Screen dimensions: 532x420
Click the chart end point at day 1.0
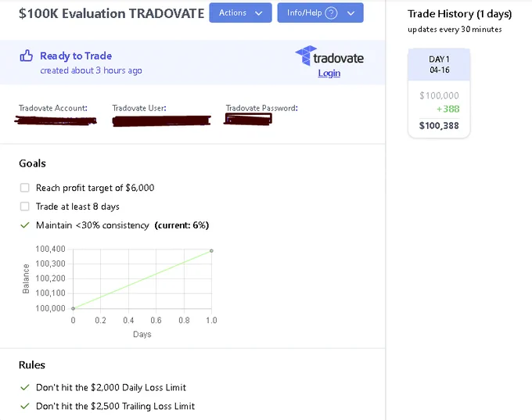(x=211, y=251)
